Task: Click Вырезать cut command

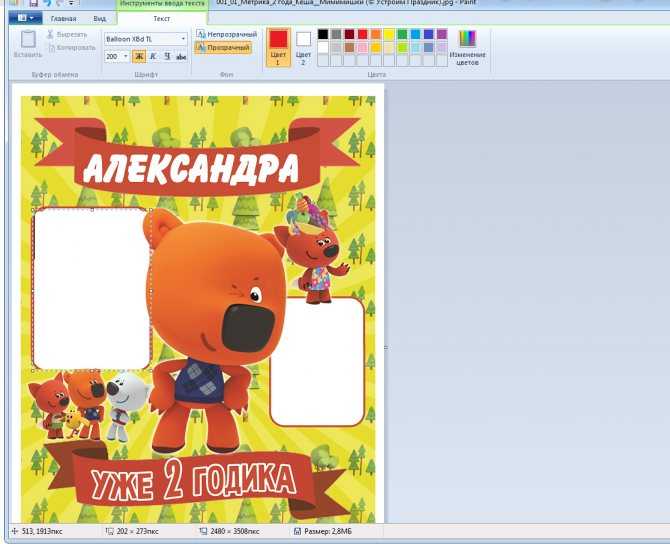Action: point(67,34)
